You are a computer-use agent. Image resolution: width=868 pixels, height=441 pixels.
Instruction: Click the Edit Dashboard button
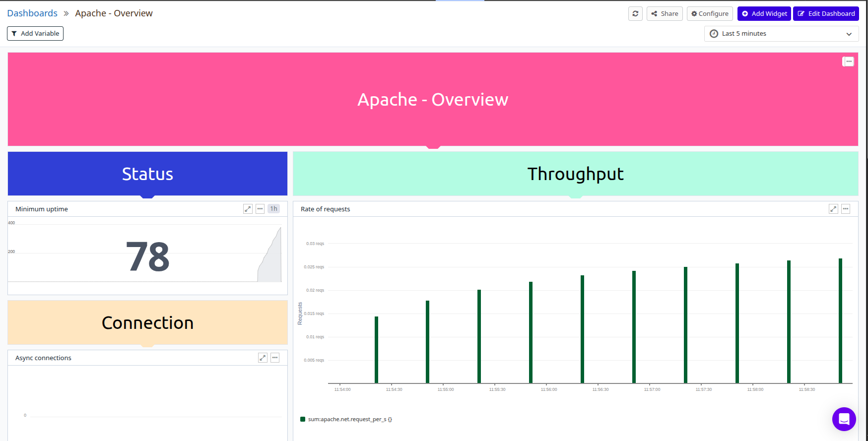pyautogui.click(x=826, y=14)
